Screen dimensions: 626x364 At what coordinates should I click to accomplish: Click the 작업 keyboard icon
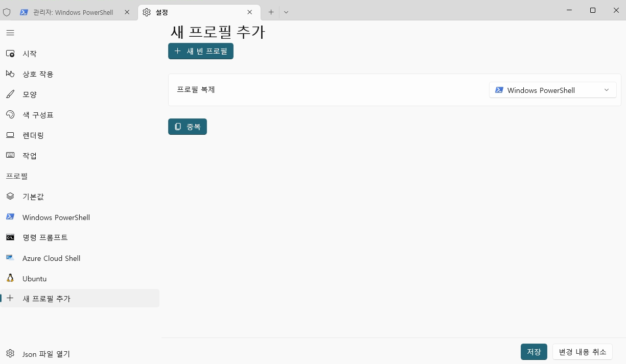[x=10, y=155]
